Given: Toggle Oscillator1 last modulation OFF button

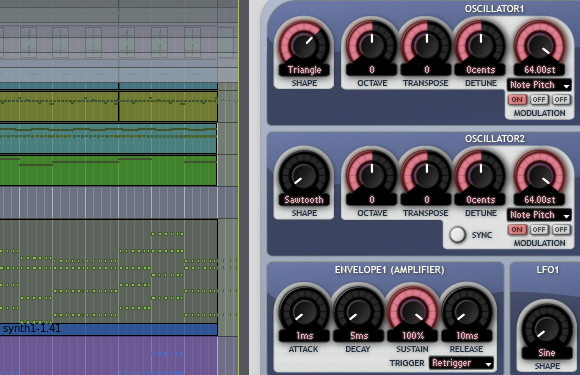Looking at the screenshot, I should (x=561, y=99).
